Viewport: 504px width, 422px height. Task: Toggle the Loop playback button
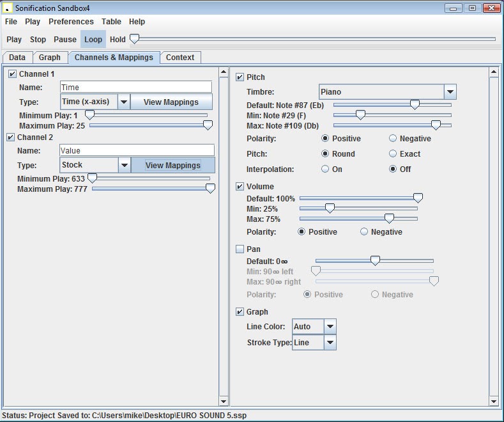pos(93,40)
